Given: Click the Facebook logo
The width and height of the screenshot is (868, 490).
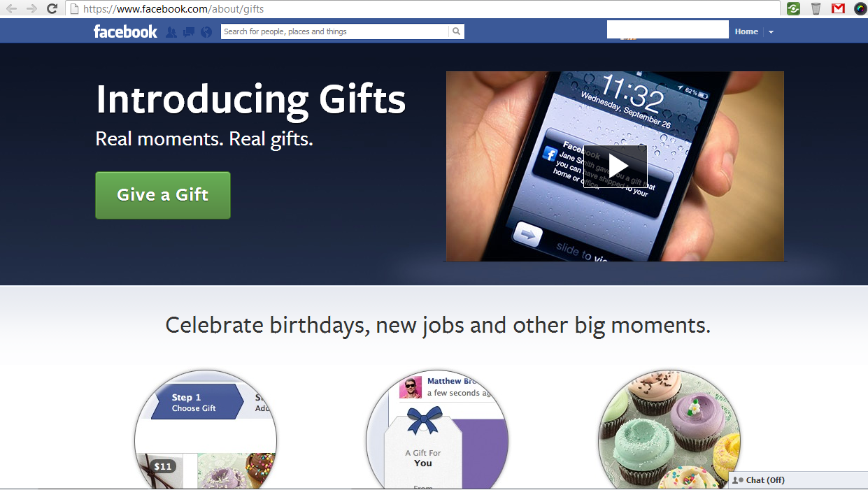Looking at the screenshot, I should [x=126, y=31].
